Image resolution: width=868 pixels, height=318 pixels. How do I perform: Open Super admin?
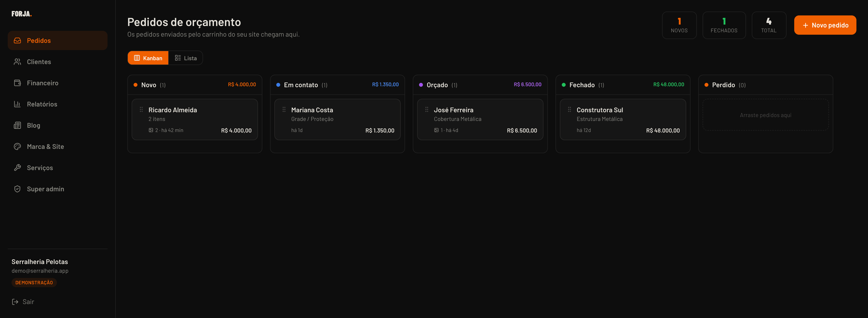coord(58,189)
